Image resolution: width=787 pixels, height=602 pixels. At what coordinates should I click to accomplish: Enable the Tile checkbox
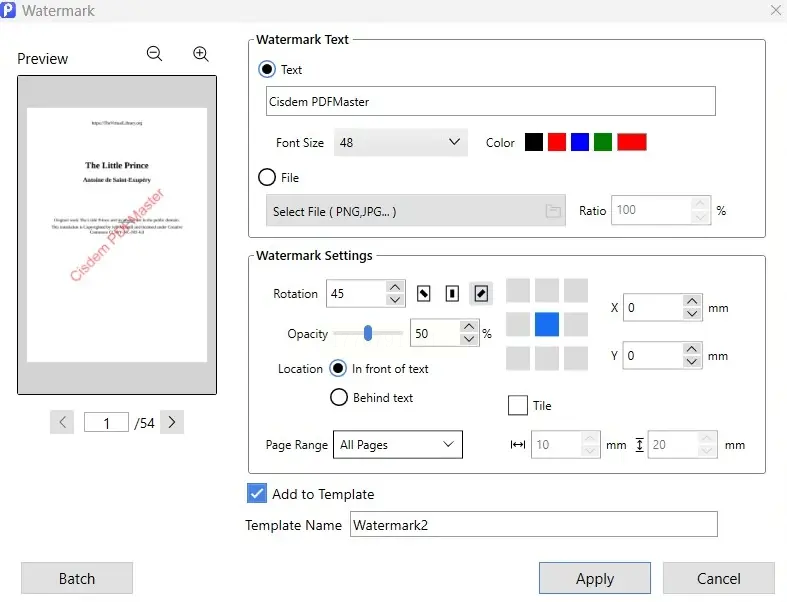(x=517, y=405)
